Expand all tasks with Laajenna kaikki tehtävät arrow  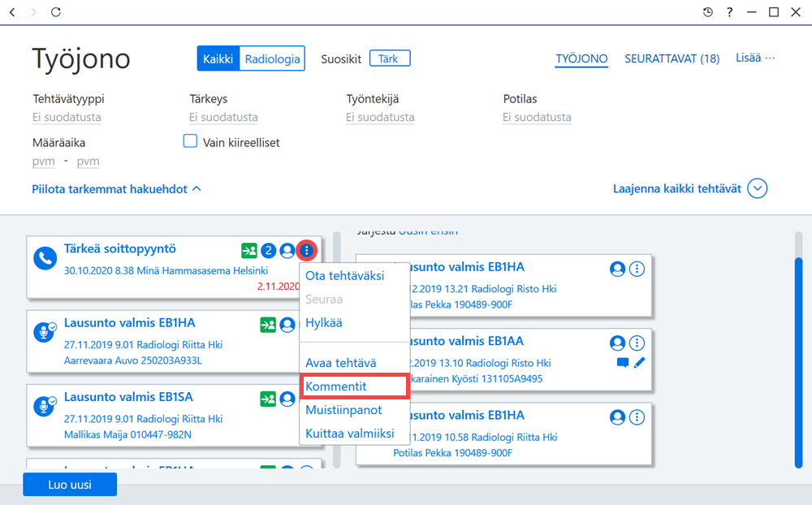[x=757, y=188]
